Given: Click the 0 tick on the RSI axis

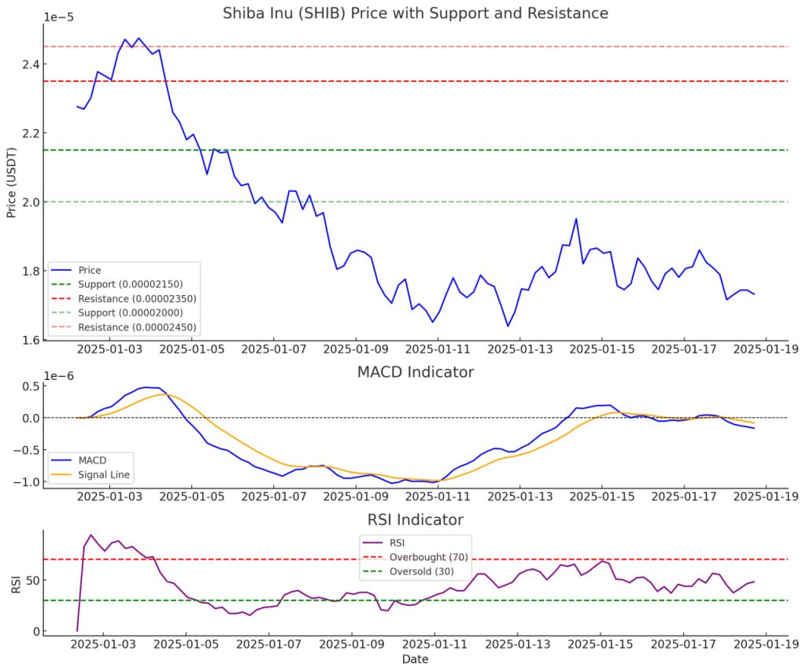Looking at the screenshot, I should pos(36,631).
